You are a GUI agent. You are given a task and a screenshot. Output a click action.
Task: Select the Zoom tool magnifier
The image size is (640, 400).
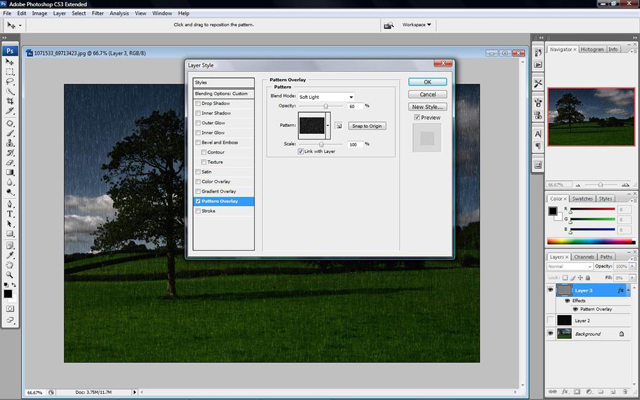tap(10, 275)
